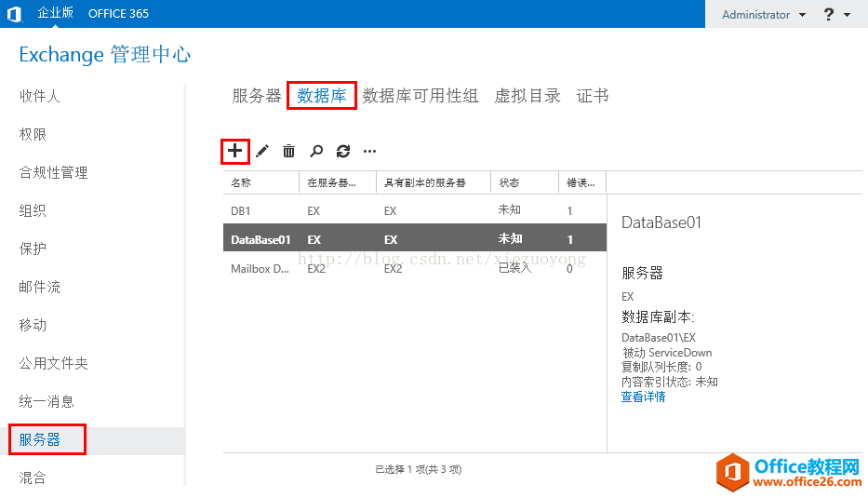Select the Mailbox D... database row
Image resolution: width=868 pixels, height=498 pixels.
pyautogui.click(x=415, y=269)
